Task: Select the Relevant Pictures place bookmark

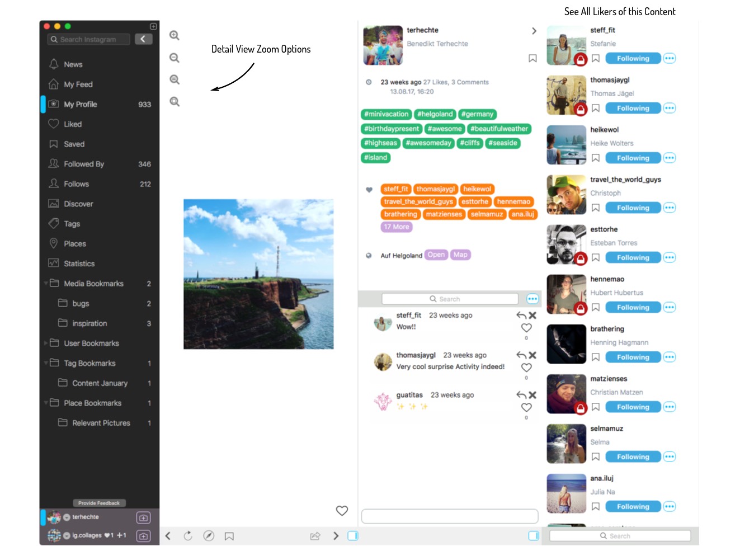Action: [x=100, y=423]
